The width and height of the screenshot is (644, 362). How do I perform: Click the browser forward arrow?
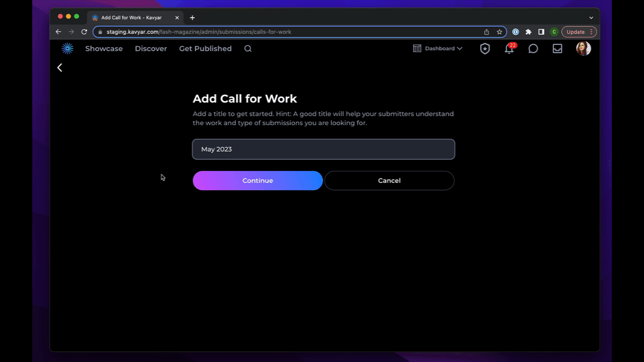pos(71,32)
